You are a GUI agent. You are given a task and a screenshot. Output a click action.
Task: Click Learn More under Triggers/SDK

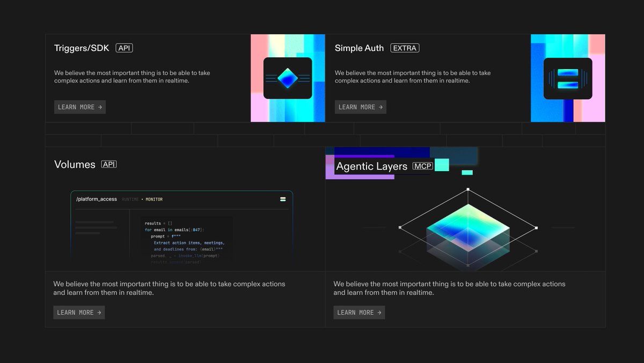click(80, 107)
